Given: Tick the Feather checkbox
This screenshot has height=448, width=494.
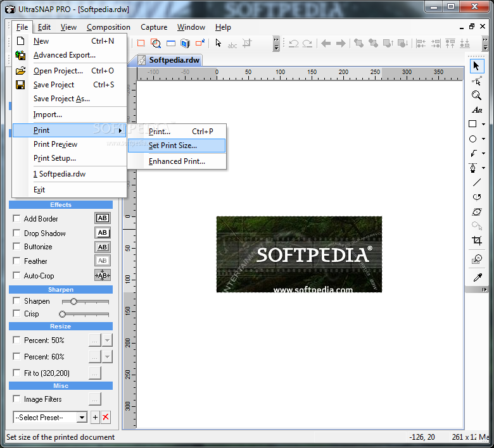Looking at the screenshot, I should (16, 261).
